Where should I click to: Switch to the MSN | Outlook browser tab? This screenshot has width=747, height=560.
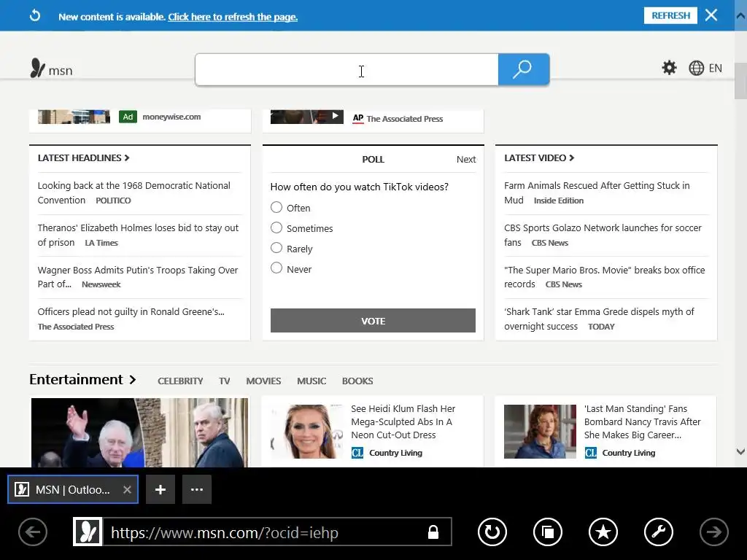[x=72, y=489]
